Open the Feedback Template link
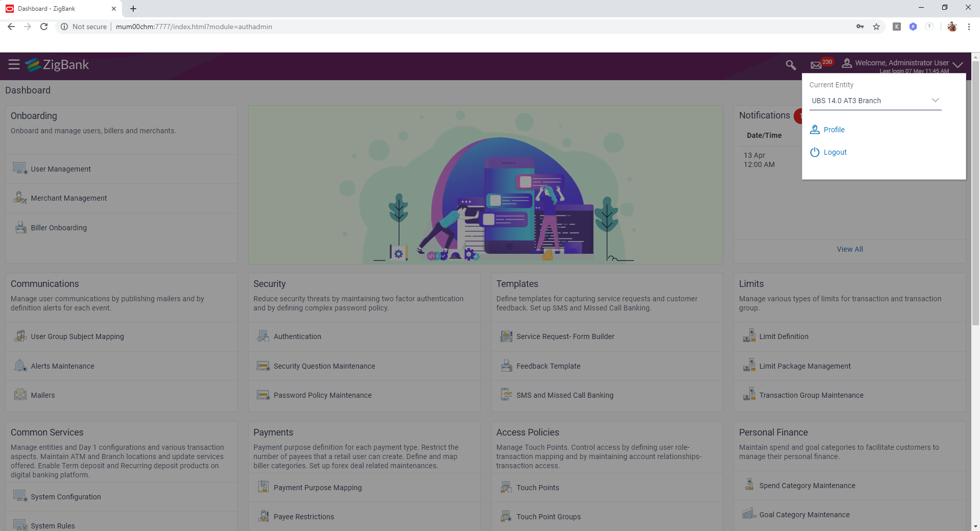Screen dimensions: 980x531 [548, 366]
